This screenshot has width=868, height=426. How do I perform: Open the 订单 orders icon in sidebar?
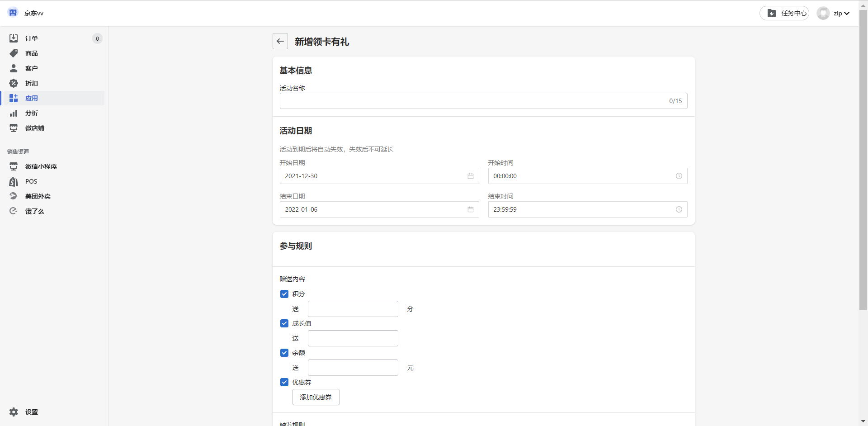coord(14,38)
